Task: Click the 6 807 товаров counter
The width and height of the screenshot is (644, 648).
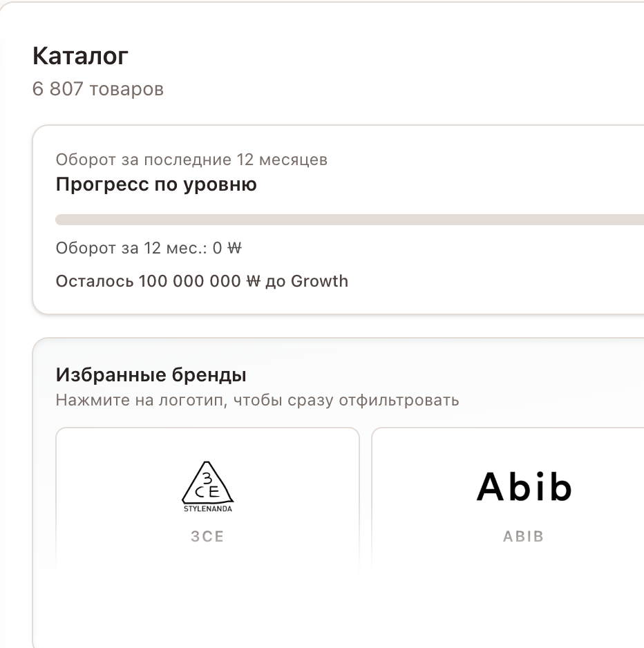Action: point(97,88)
